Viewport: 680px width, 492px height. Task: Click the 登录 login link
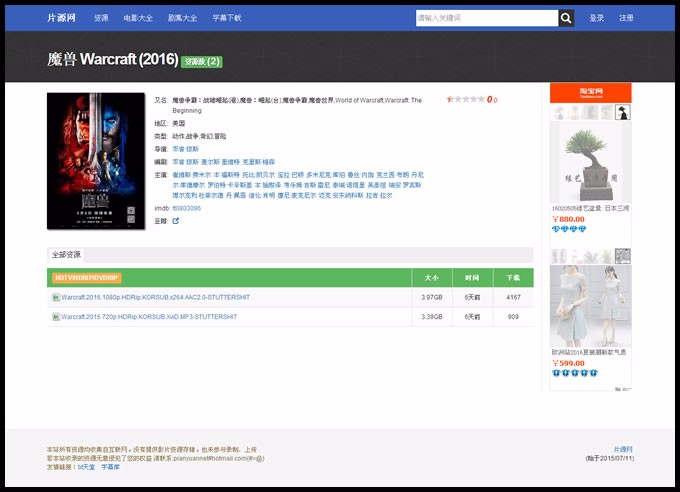pyautogui.click(x=596, y=18)
